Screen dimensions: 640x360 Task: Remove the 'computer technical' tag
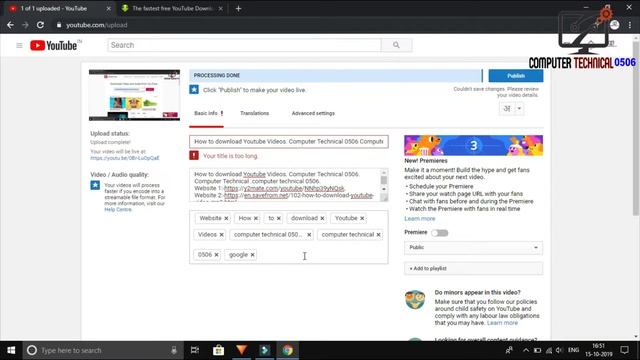[x=379, y=235]
